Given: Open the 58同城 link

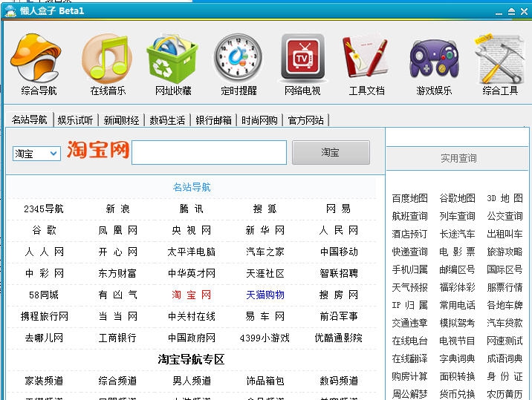Looking at the screenshot, I should coord(44,295).
